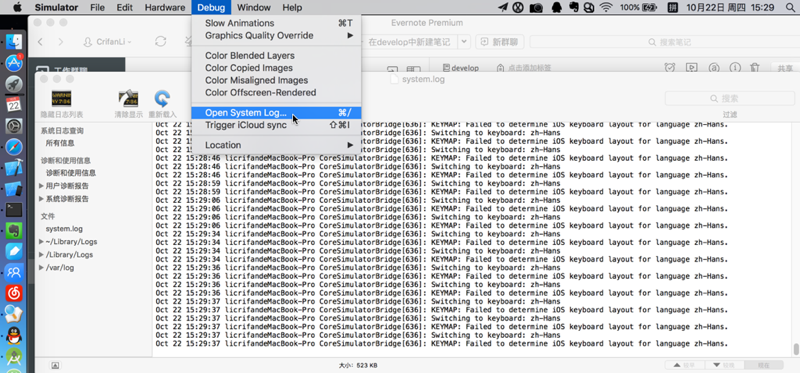Expand 系统诊断报告 disclosure triangle
Screen dimensions: 800x373
(x=41, y=198)
